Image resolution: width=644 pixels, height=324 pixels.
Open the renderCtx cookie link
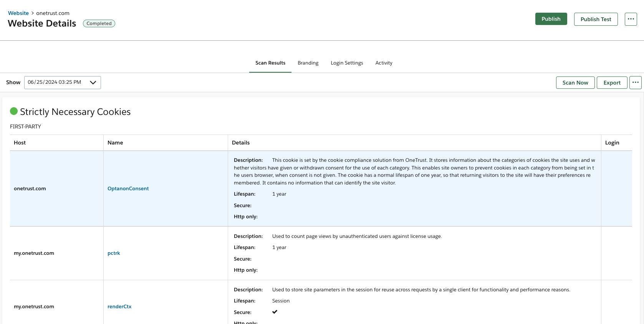[x=119, y=307]
